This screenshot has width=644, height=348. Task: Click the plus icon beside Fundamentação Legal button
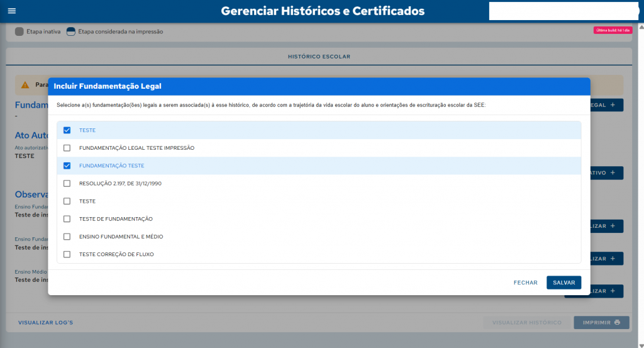pos(612,105)
